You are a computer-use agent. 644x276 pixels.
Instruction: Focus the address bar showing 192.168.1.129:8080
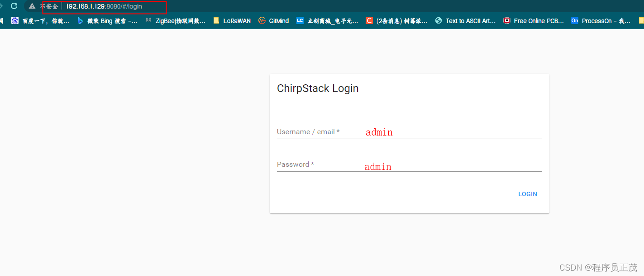104,6
